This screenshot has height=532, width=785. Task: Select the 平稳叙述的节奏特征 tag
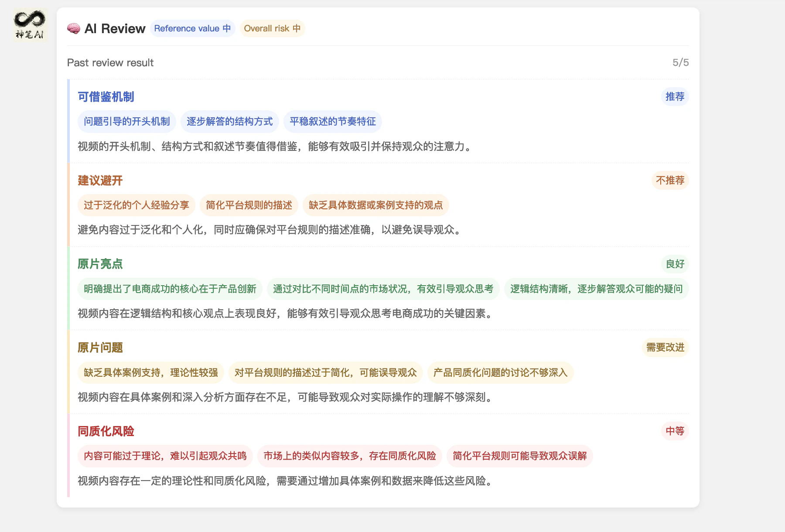coord(333,121)
